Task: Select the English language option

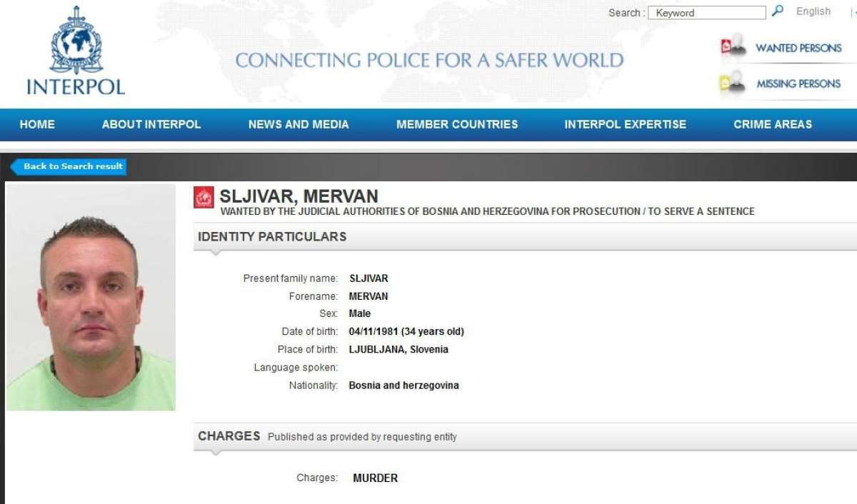Action: (x=813, y=11)
